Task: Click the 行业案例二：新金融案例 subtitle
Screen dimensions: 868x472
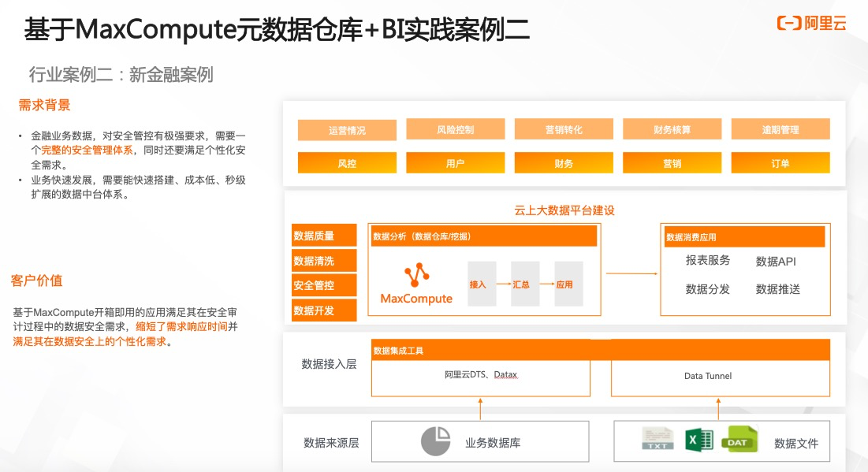Action: tap(121, 75)
